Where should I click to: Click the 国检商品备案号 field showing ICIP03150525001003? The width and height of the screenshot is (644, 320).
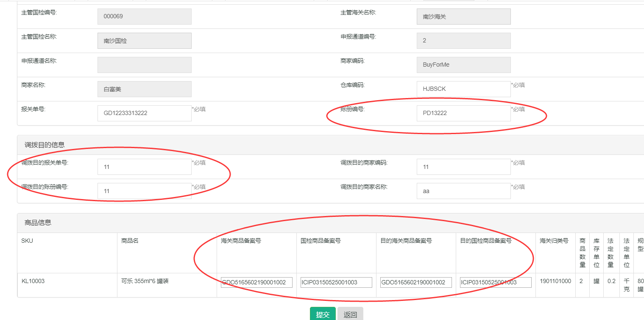click(x=335, y=282)
